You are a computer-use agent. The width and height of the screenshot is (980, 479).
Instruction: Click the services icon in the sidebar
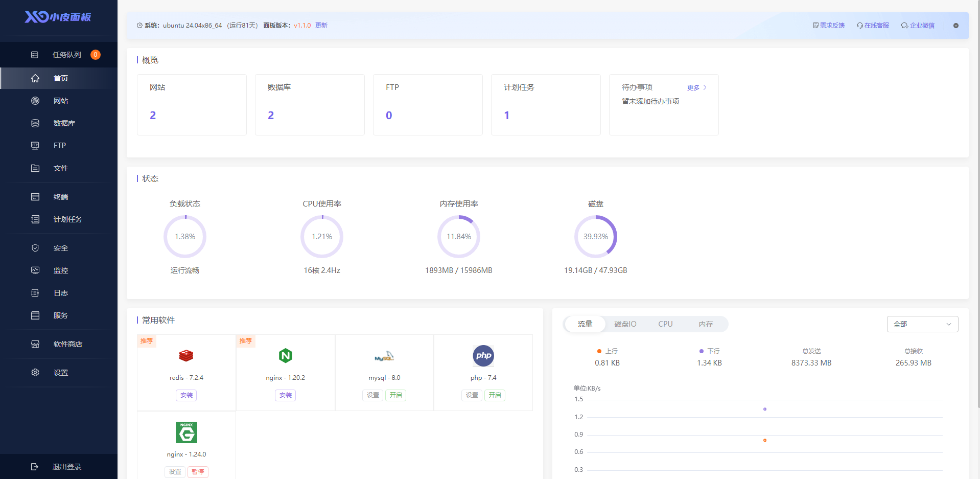(35, 315)
